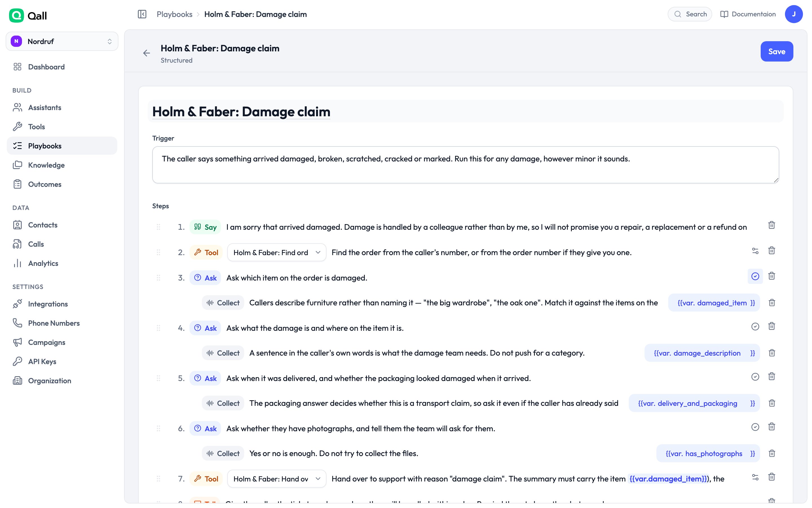The width and height of the screenshot is (812, 508).
Task: Toggle the check circle on step 6
Action: click(755, 427)
